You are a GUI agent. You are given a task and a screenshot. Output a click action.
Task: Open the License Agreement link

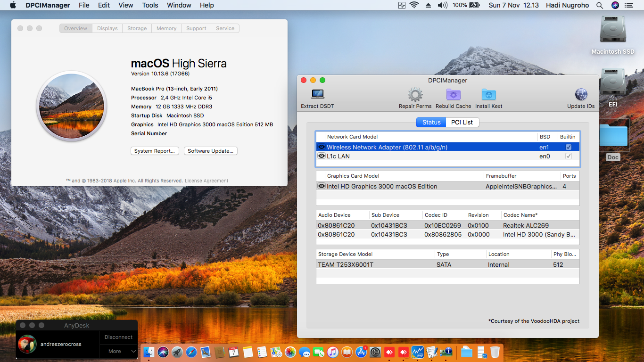click(206, 181)
